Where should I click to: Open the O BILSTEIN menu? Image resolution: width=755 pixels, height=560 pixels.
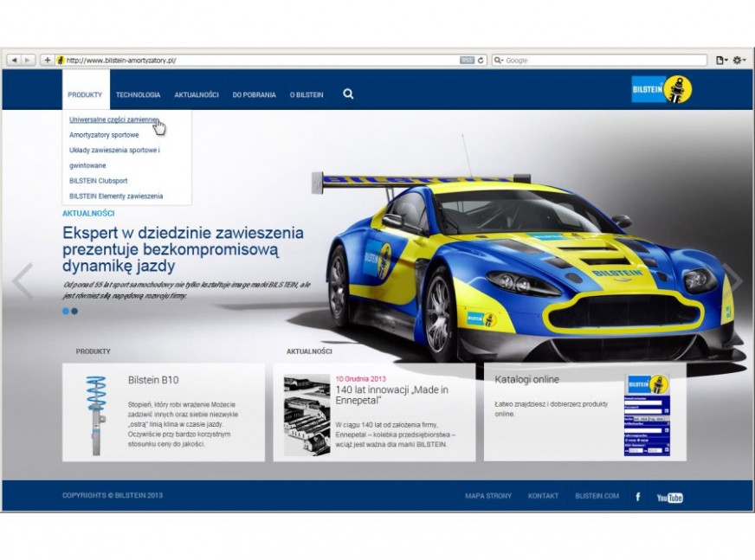[307, 95]
